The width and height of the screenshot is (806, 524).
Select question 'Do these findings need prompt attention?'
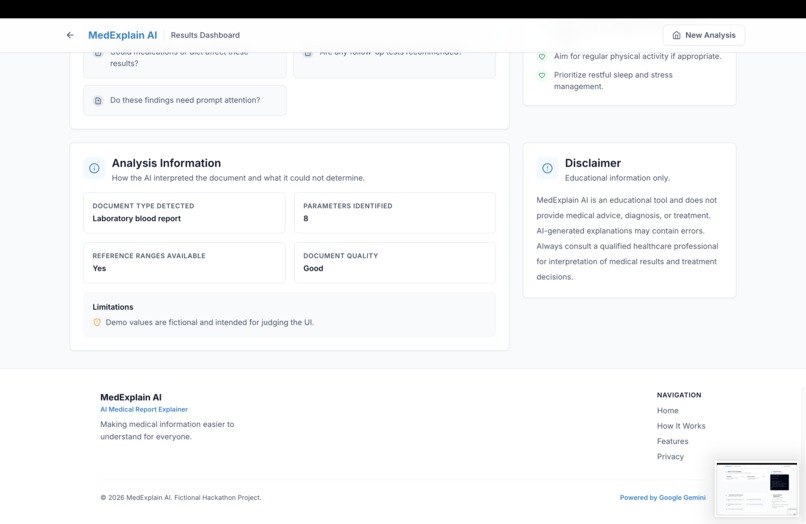click(x=185, y=100)
